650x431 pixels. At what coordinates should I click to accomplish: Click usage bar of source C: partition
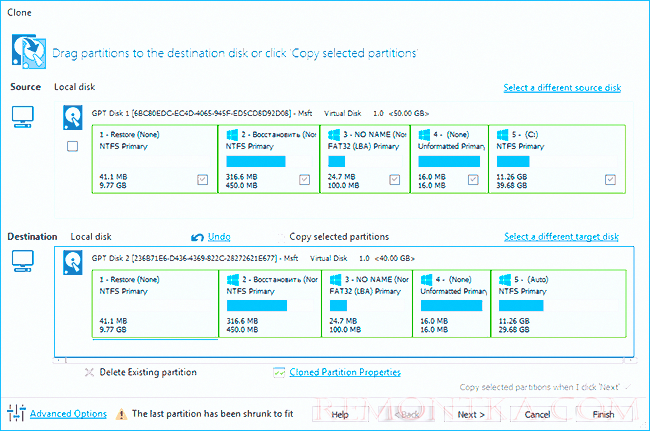[557, 161]
